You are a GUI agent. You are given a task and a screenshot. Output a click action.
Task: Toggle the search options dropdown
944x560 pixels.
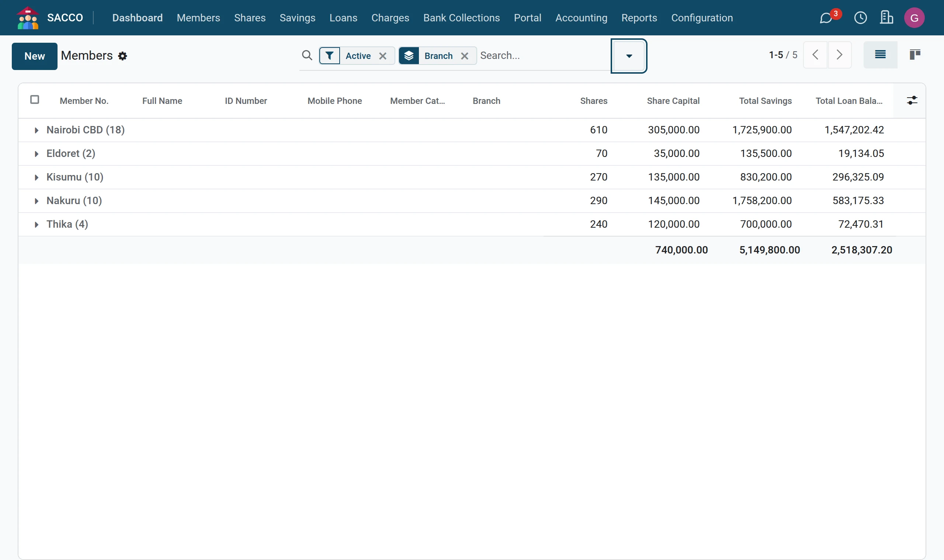tap(629, 56)
